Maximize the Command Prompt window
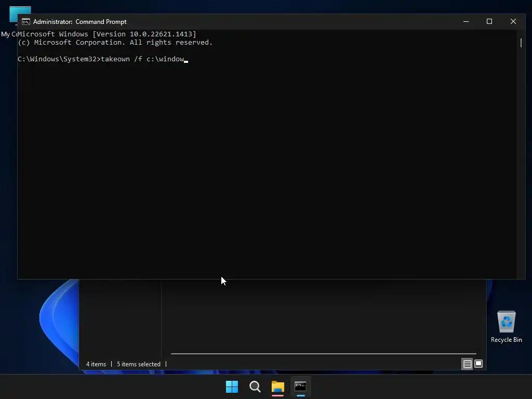532x399 pixels. (489, 21)
